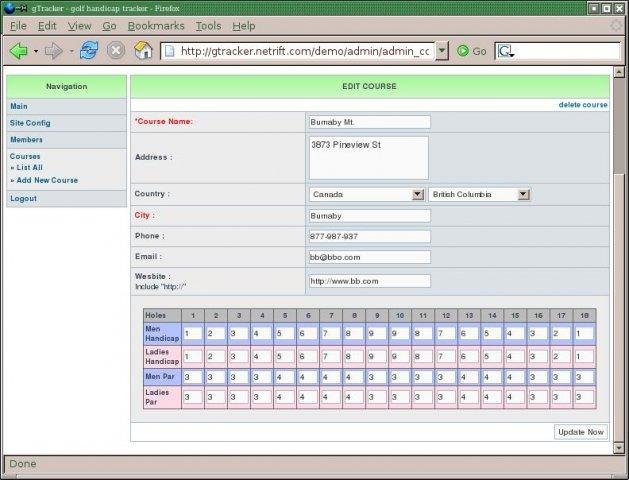Click the Phone number field
Image resolution: width=629 pixels, height=480 pixels.
[369, 237]
